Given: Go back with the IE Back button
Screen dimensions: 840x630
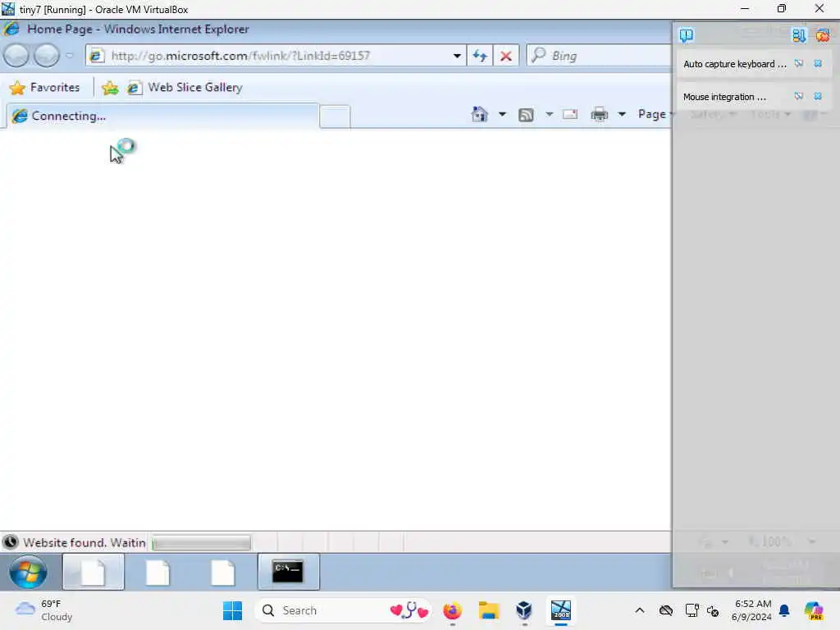Looking at the screenshot, I should click(x=16, y=55).
